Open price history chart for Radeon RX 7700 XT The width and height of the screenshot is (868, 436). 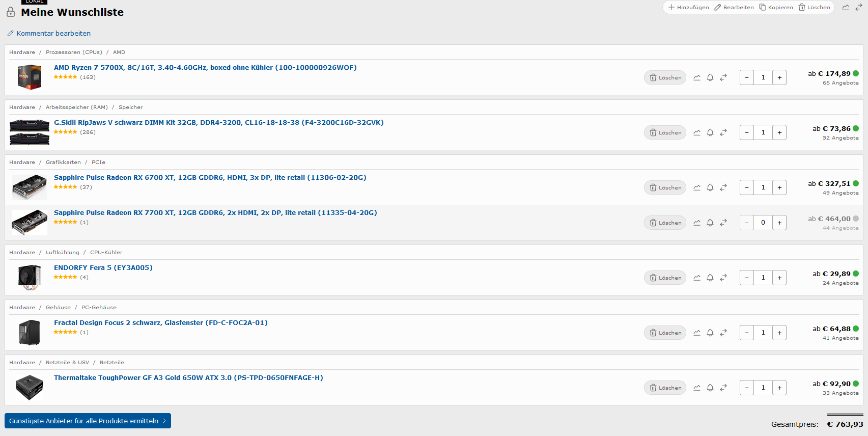click(697, 223)
